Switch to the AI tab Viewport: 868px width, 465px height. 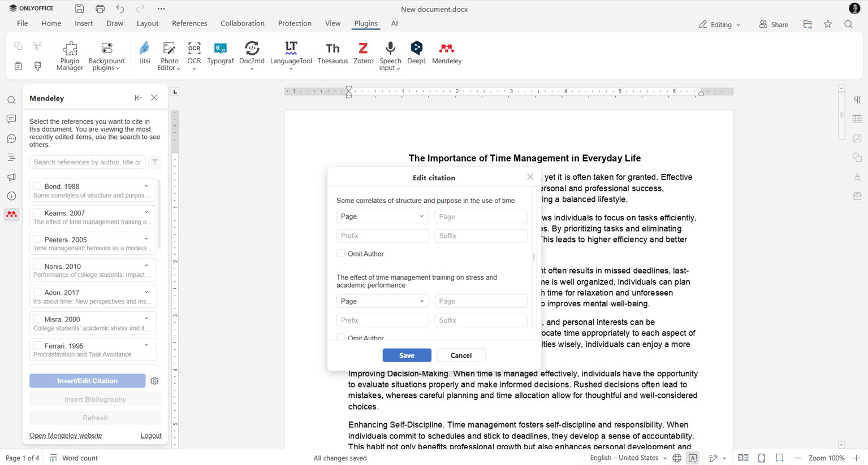point(394,23)
